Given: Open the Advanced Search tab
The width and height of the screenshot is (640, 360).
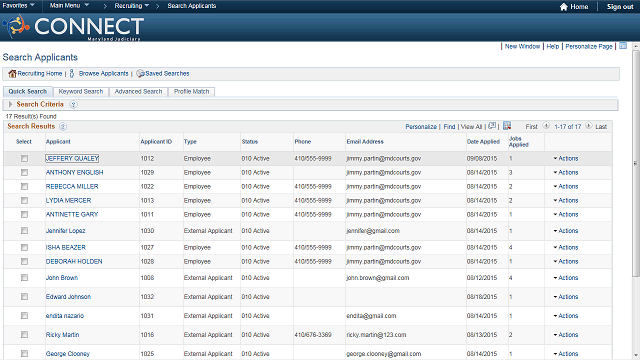Looking at the screenshot, I should coord(138,91).
